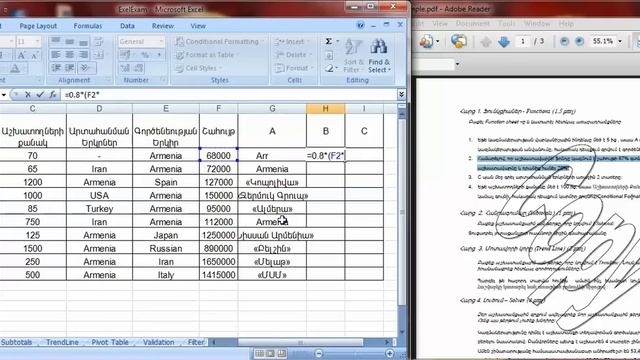Click the AutoSum sigma icon
Screen dimensions: 640x360
(x=329, y=41)
